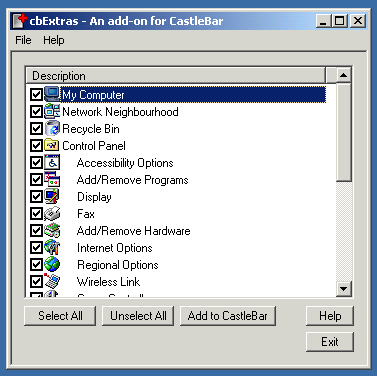Uncheck the Accessibility Options checkbox
Image resolution: width=377 pixels, height=376 pixels.
pos(36,163)
